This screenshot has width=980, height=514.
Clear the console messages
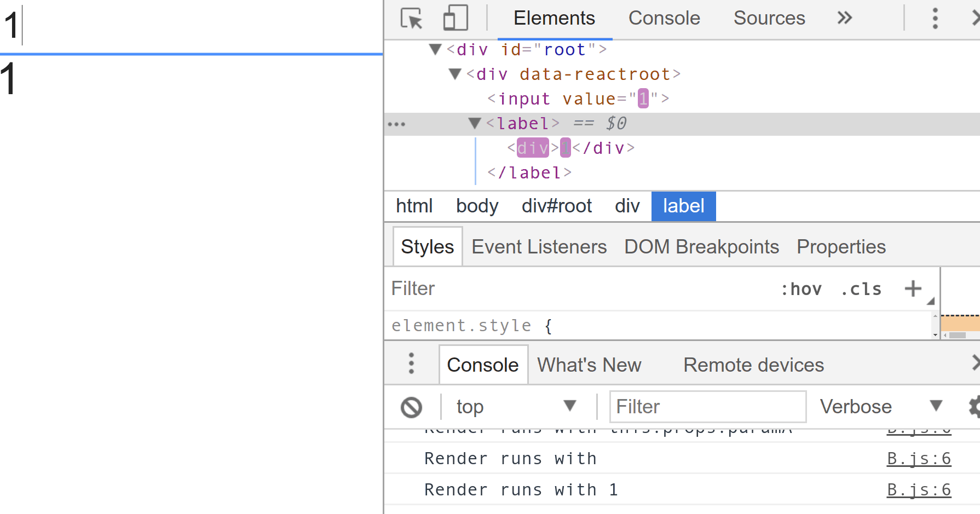412,406
